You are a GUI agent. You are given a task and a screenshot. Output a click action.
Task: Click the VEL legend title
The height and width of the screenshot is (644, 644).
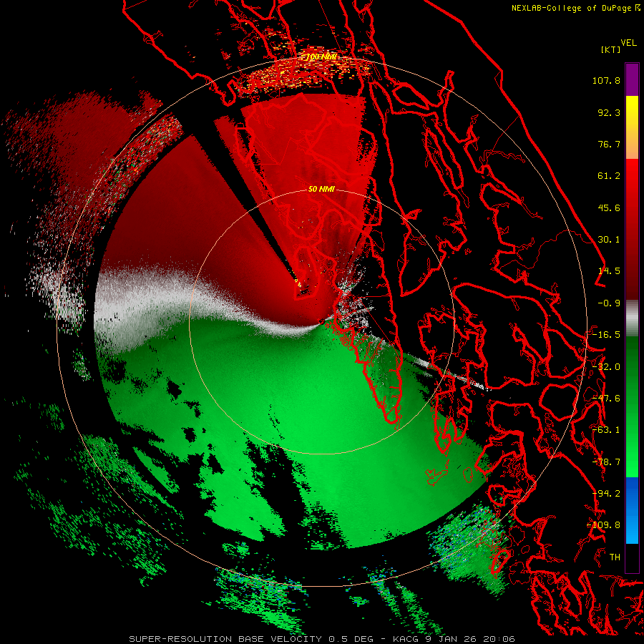click(x=628, y=43)
